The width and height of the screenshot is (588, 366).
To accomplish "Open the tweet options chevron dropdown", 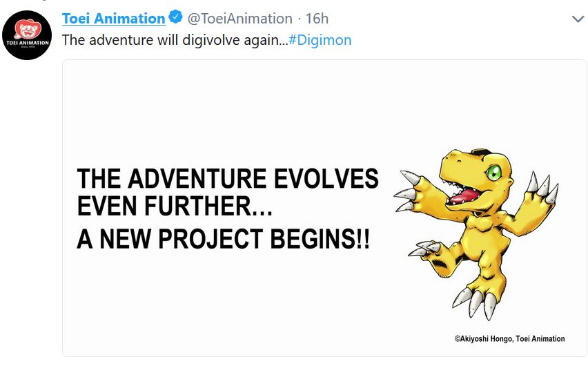I will [x=578, y=19].
